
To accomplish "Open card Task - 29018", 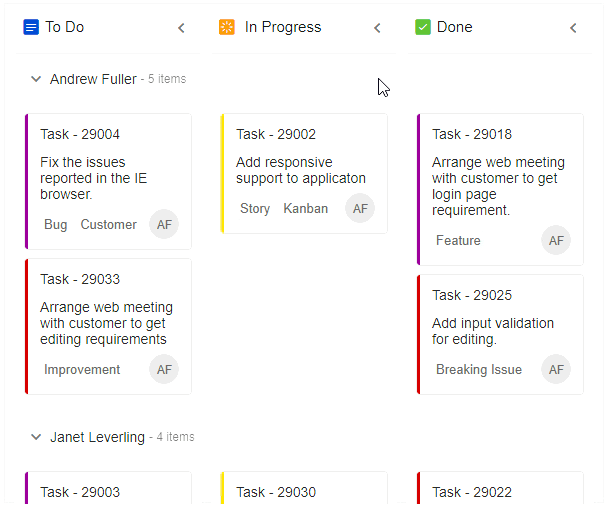I will pos(500,189).
